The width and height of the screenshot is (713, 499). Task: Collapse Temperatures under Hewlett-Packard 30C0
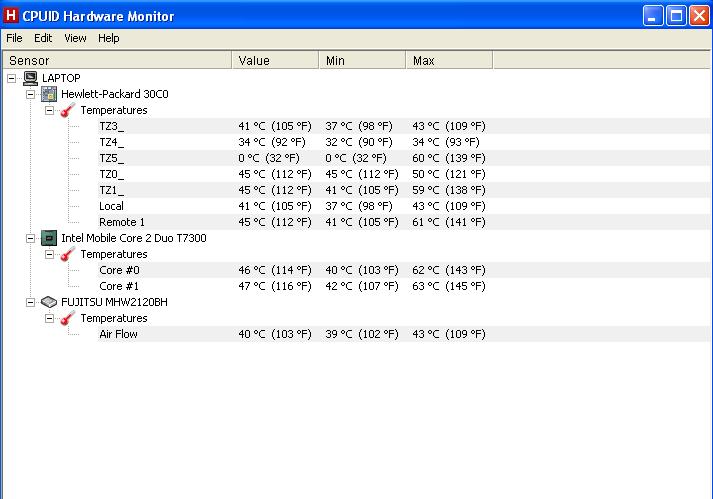(x=50, y=110)
